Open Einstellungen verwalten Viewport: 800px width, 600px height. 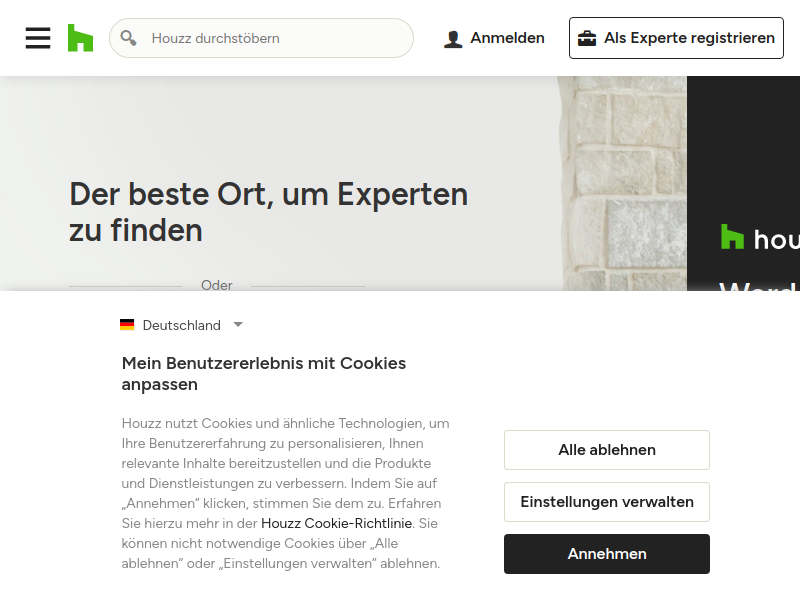click(x=607, y=502)
